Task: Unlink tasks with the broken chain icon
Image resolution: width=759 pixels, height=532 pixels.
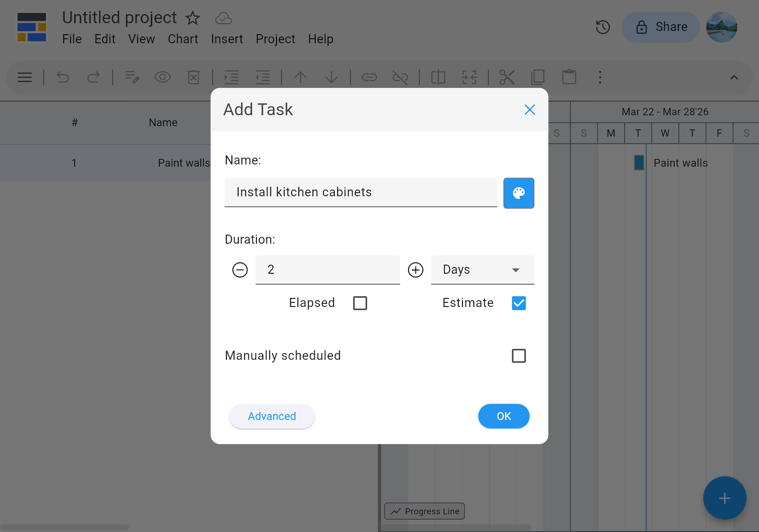Action: pyautogui.click(x=400, y=77)
